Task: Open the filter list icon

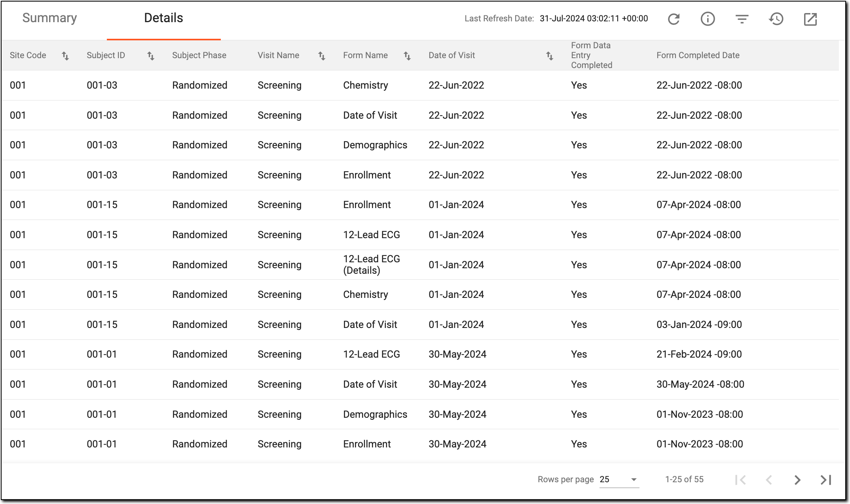Action: pos(742,19)
